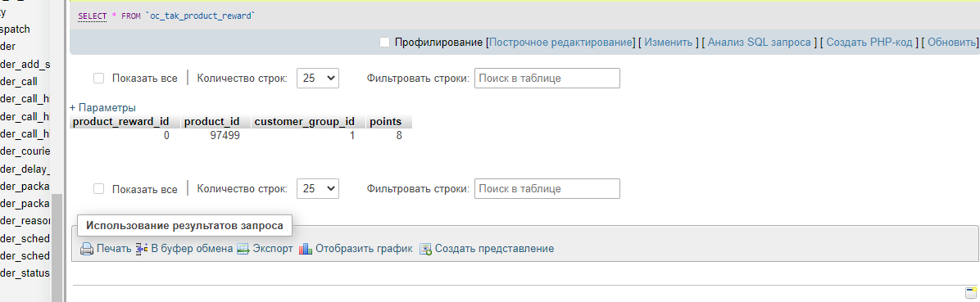Click В буфер обмена link

192,249
